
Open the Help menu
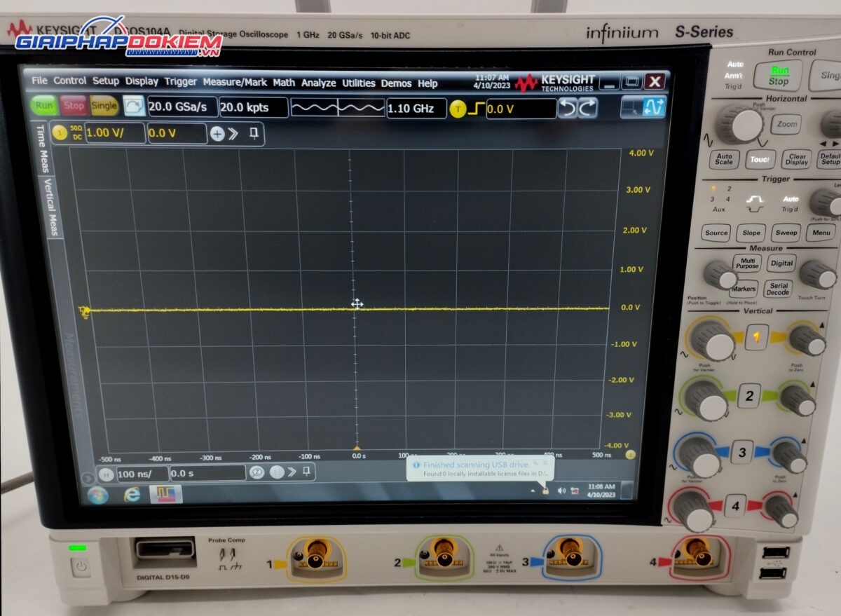click(x=428, y=83)
